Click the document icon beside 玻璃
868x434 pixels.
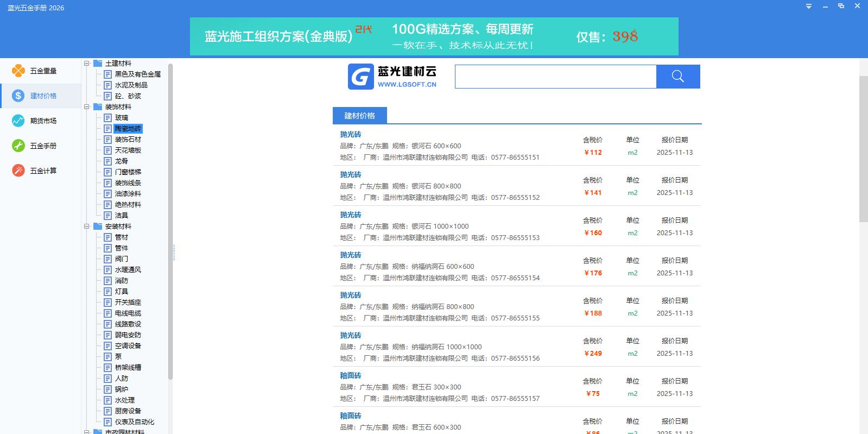[x=107, y=118]
